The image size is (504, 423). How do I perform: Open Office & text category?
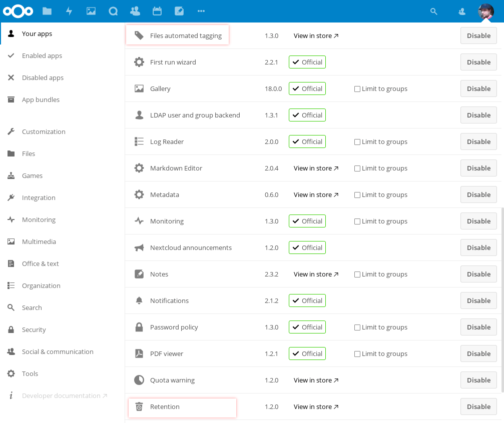tap(63, 263)
